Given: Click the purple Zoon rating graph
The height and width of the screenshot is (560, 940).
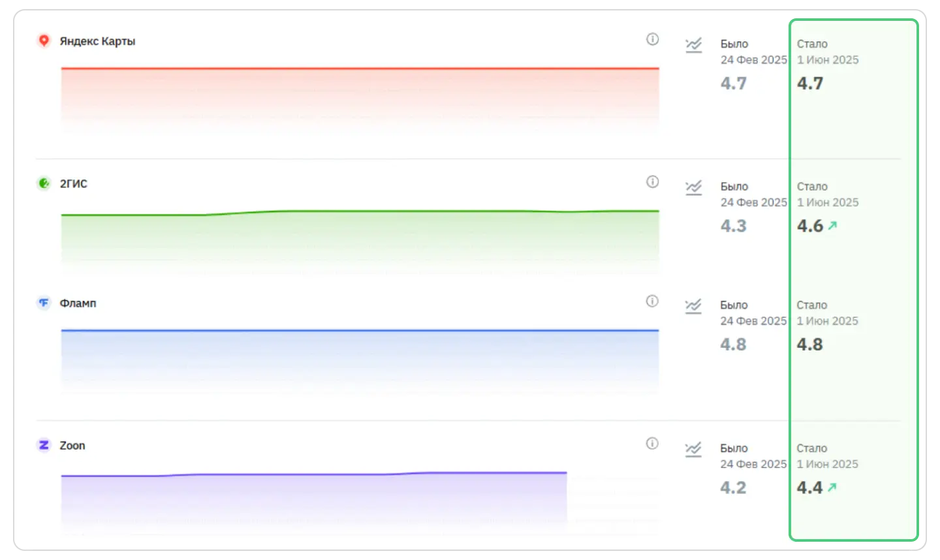Looking at the screenshot, I should tap(314, 499).
